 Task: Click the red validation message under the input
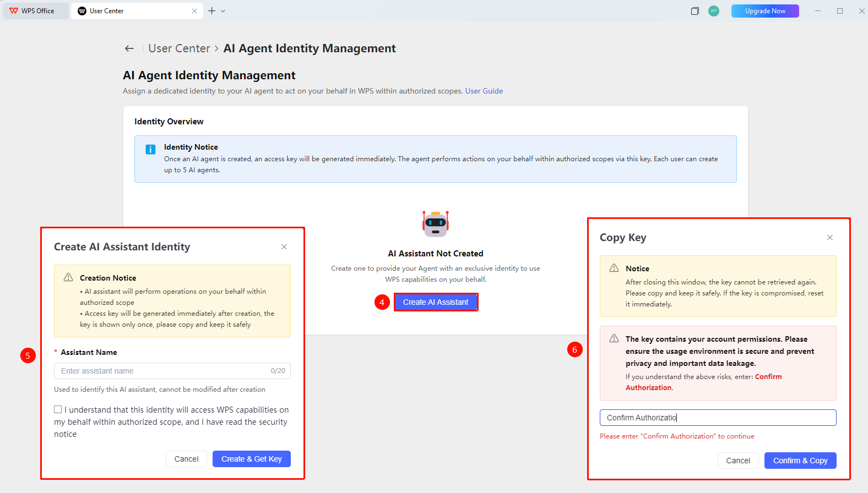point(677,436)
